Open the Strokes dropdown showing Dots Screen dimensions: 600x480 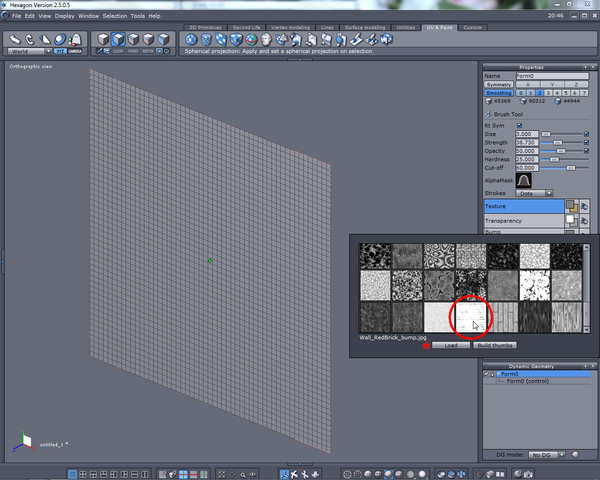pos(535,193)
